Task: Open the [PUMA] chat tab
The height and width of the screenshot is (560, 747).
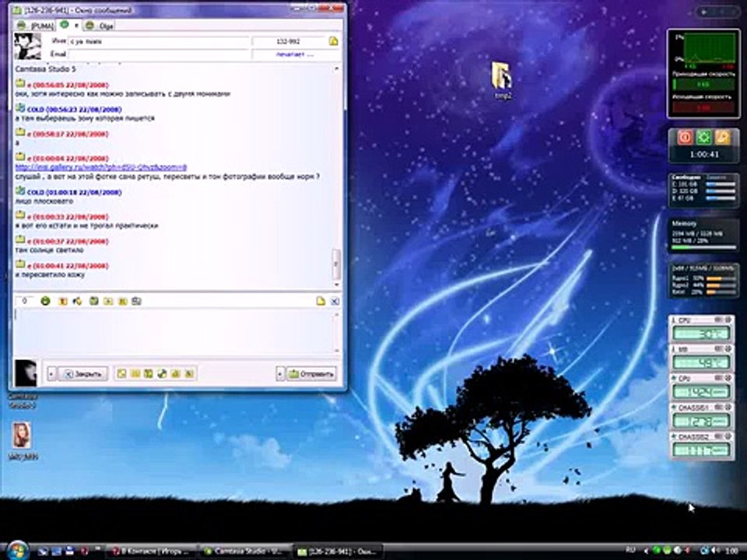Action: pyautogui.click(x=35, y=25)
